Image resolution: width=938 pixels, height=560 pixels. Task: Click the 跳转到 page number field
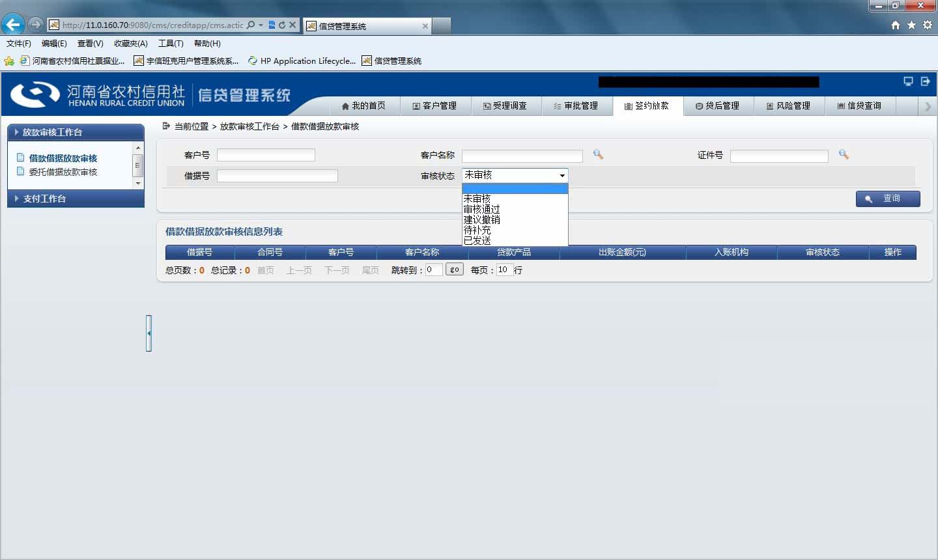click(x=434, y=270)
